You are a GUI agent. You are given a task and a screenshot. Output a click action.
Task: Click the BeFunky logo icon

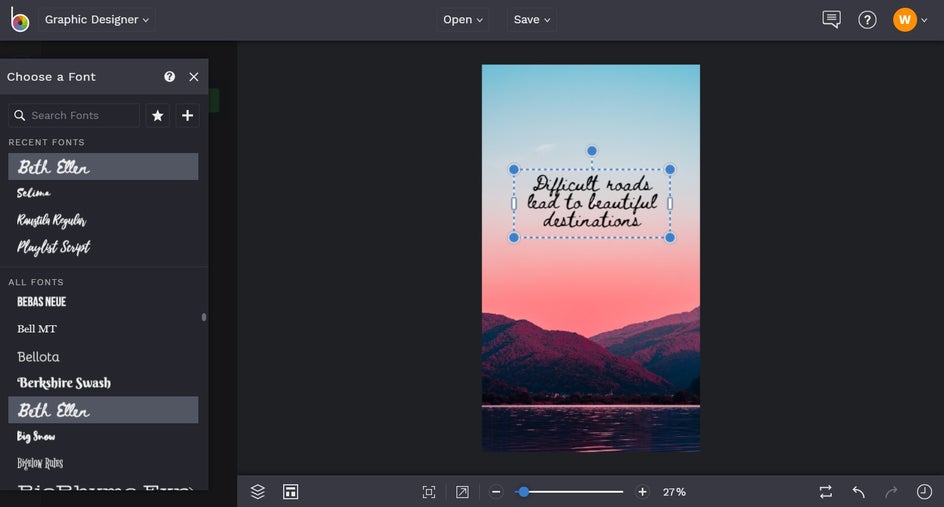point(20,20)
